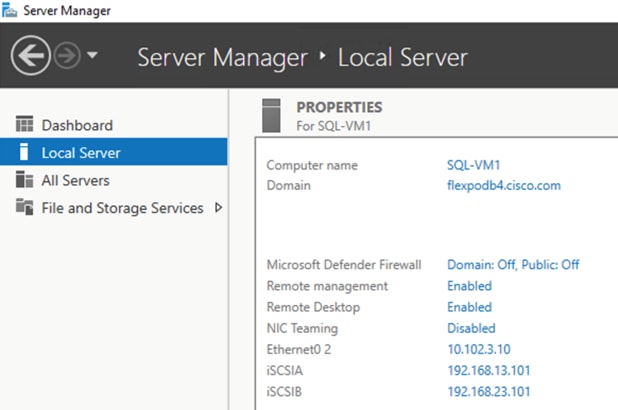The width and height of the screenshot is (618, 410).
Task: Open firewall settings Domain: Off, Public: Off
Action: 513,265
